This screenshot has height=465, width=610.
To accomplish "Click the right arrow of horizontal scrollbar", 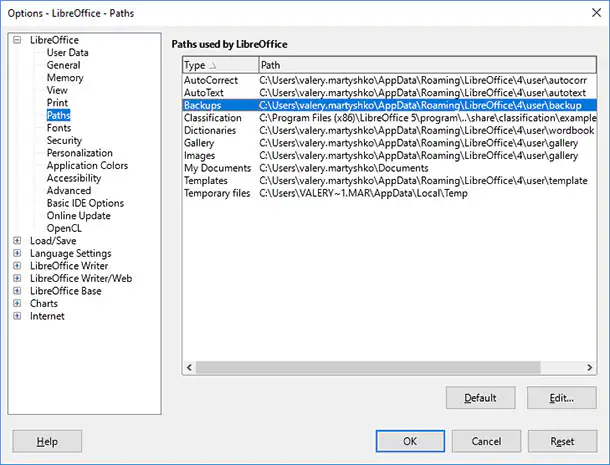I will [x=590, y=367].
